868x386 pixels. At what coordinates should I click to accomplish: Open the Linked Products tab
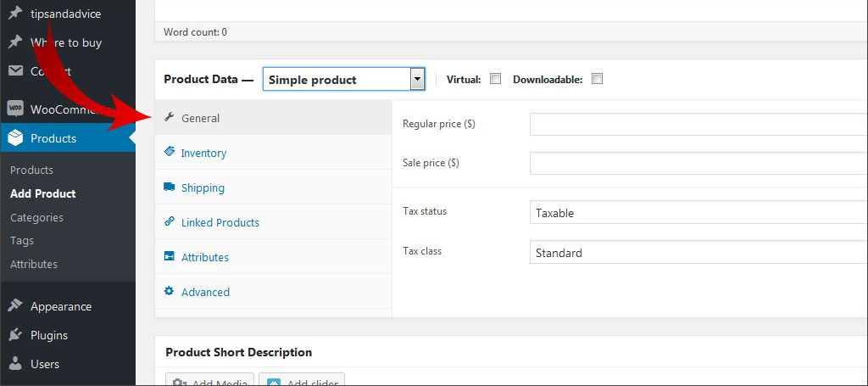[x=220, y=222]
